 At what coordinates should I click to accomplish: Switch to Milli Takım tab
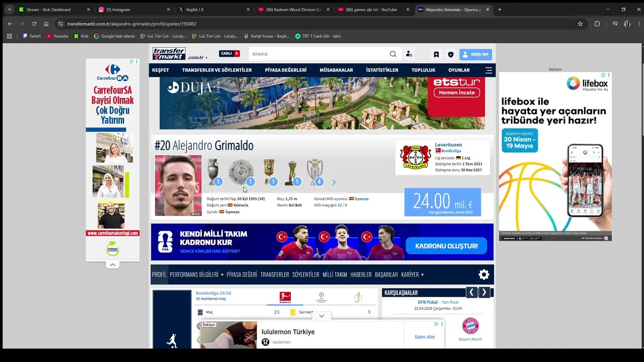(335, 275)
